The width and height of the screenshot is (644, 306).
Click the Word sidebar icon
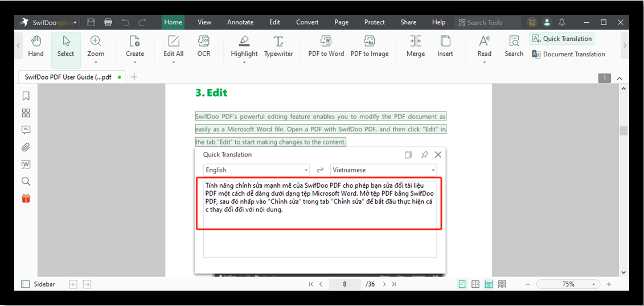click(x=26, y=164)
